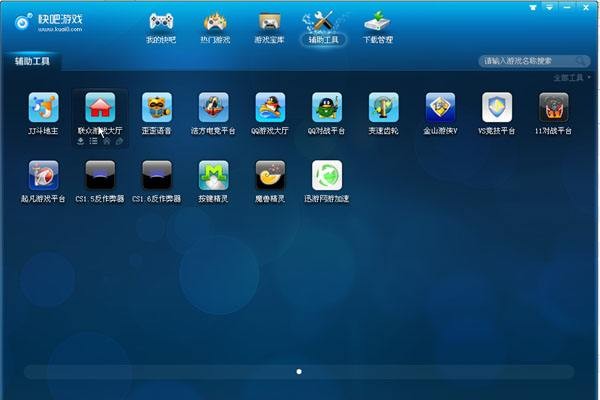Click the CS1.5反作弊器 text label
This screenshot has height=400, width=600.
pyautogui.click(x=100, y=199)
